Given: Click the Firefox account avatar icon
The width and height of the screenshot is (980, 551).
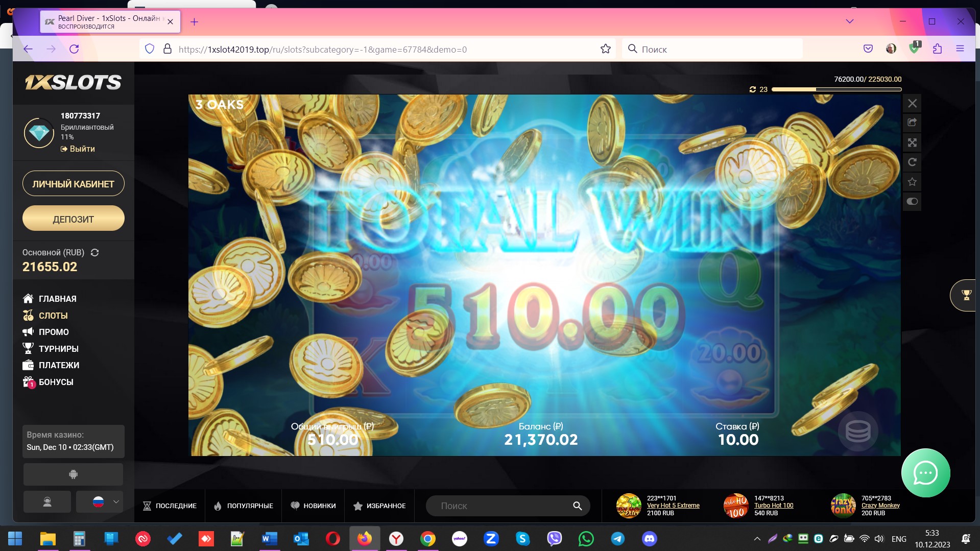Looking at the screenshot, I should (x=891, y=49).
